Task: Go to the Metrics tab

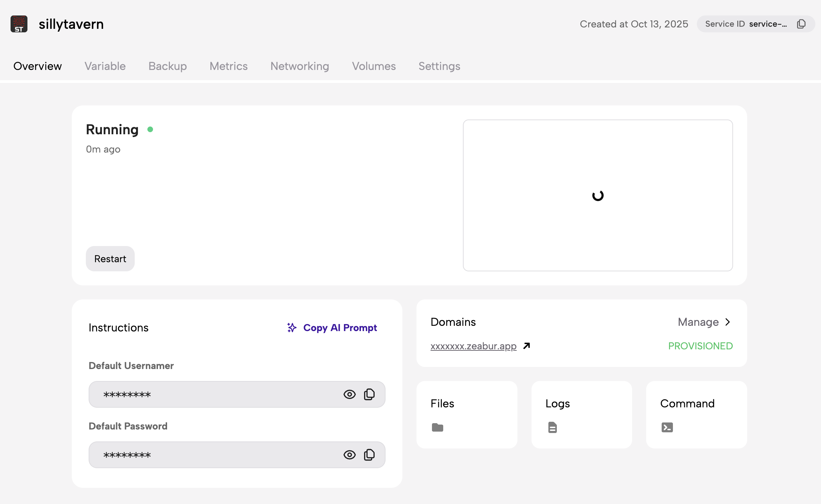Action: tap(229, 66)
